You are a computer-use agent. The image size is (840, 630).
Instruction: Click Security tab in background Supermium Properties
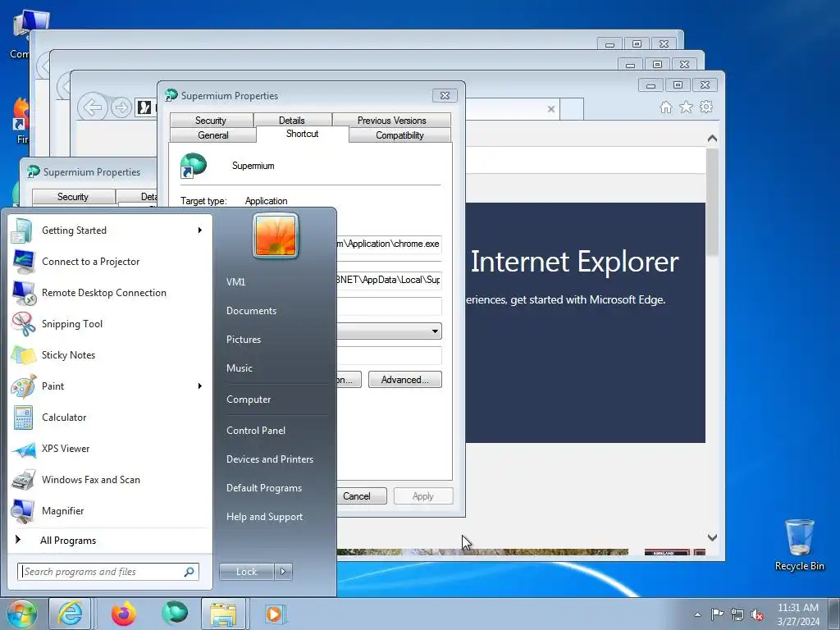coord(73,197)
